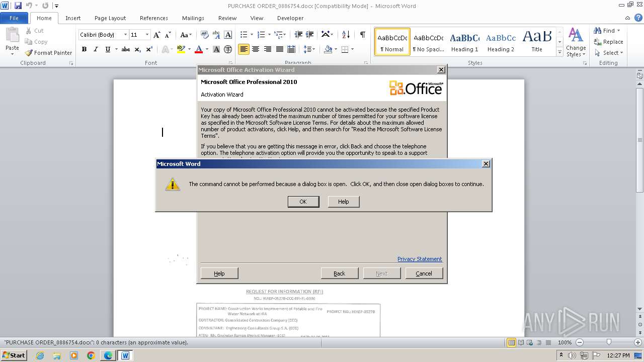644x362 pixels.
Task: Click Save icon in Quick Access Toolbar
Action: [18, 6]
